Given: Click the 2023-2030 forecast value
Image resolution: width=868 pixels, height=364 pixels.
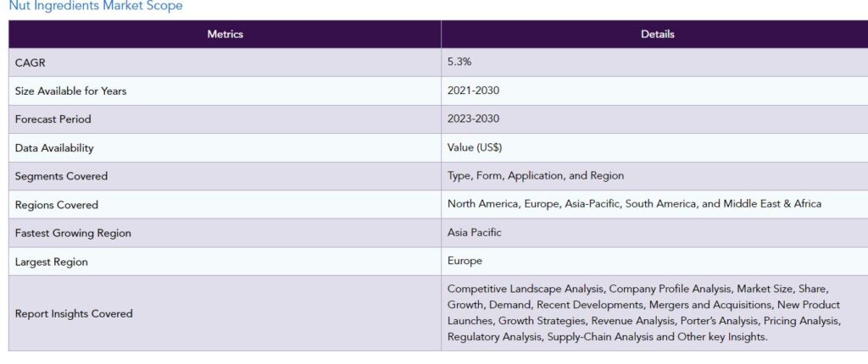Looking at the screenshot, I should pyautogui.click(x=473, y=119).
